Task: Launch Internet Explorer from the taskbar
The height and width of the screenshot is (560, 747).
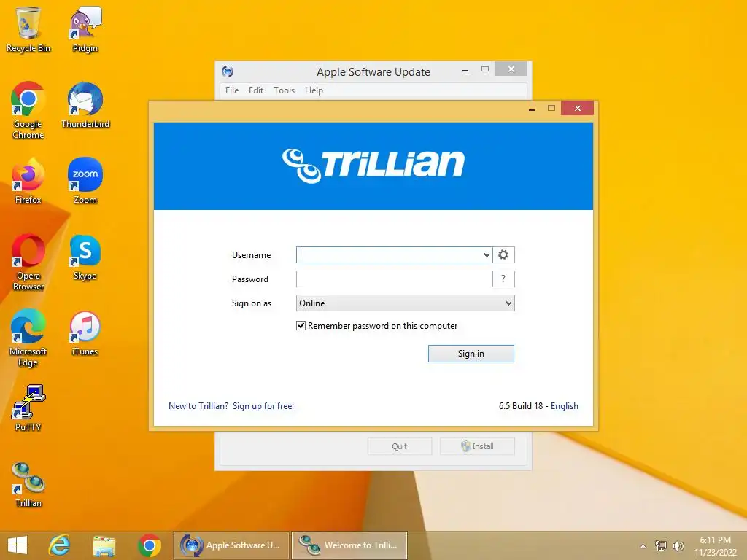Action: tap(60, 545)
